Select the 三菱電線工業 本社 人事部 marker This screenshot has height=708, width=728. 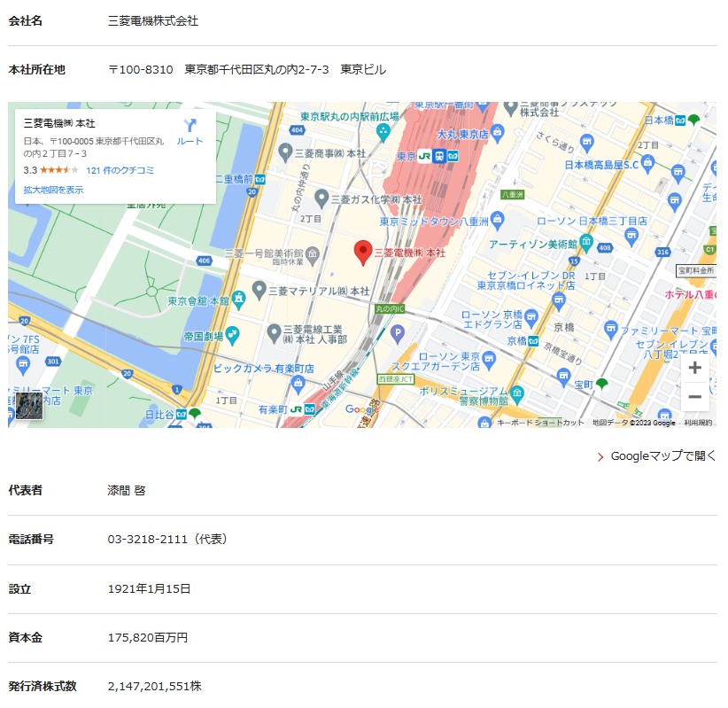[x=274, y=333]
